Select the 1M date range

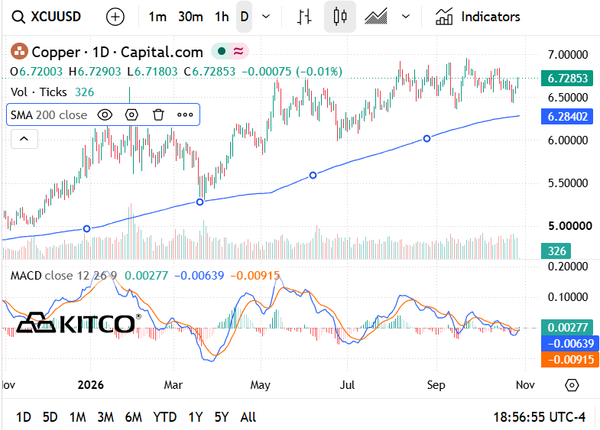coord(78,417)
